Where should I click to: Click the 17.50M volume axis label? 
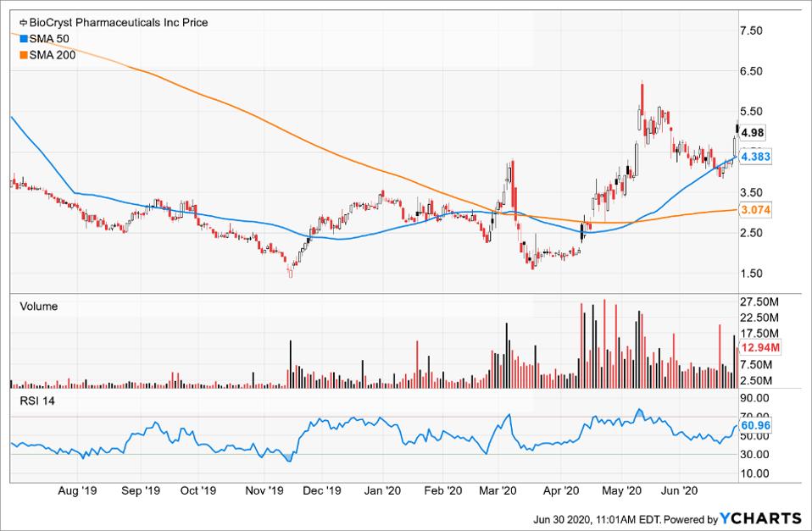[759, 334]
